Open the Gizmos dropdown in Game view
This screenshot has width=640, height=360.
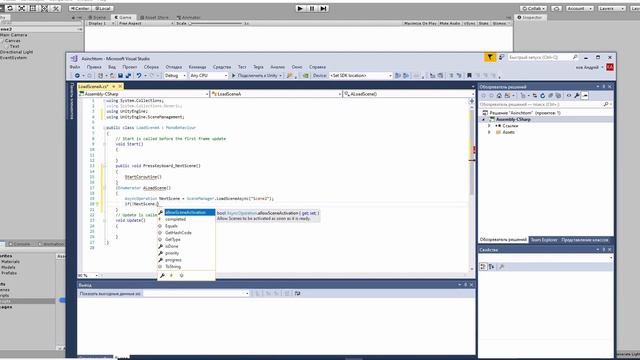coord(500,23)
